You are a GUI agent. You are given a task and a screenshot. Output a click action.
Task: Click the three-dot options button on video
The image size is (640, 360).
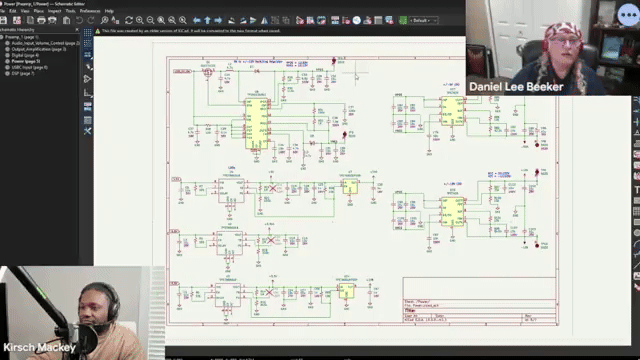pos(628,15)
